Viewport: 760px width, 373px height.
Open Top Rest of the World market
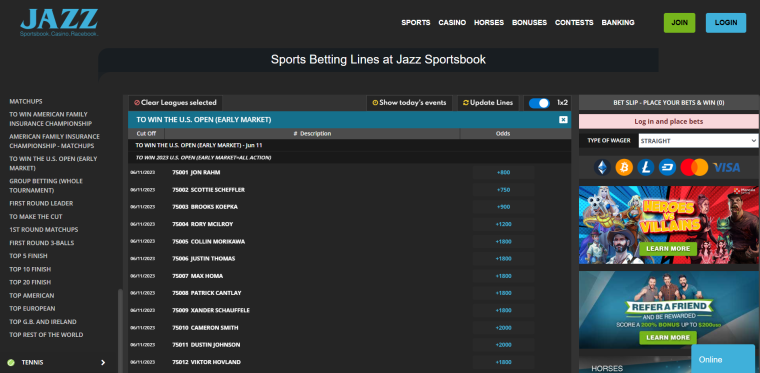pos(46,335)
